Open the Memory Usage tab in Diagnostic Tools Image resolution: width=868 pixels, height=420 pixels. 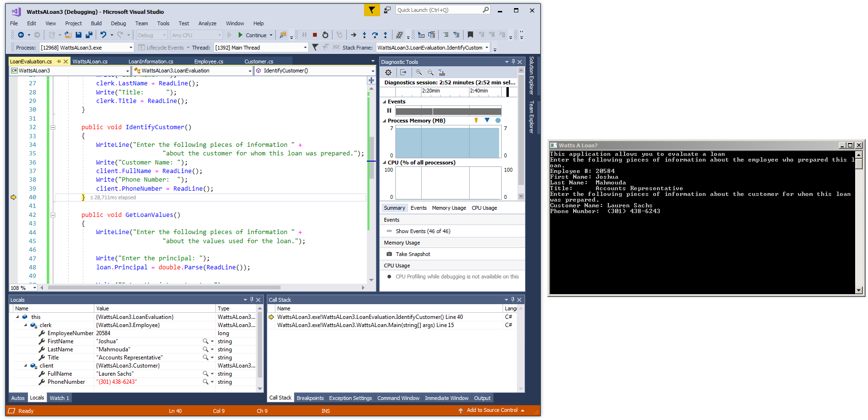pos(449,208)
